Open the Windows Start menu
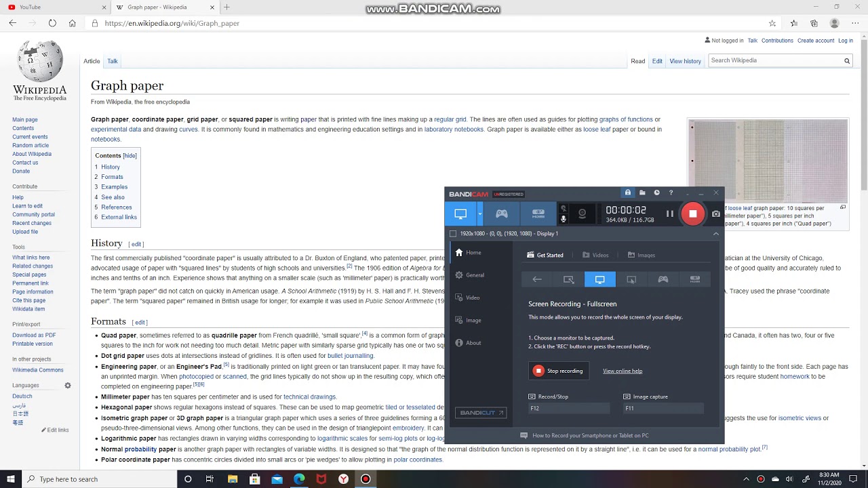868x488 pixels. pyautogui.click(x=12, y=479)
